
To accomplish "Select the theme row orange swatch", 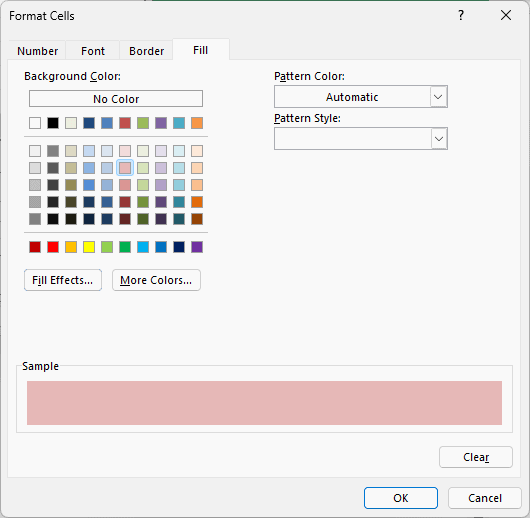I will pos(197,123).
